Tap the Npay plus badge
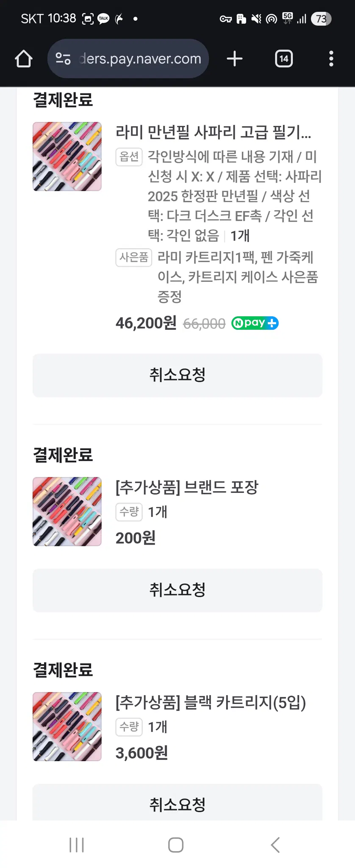 pyautogui.click(x=255, y=323)
